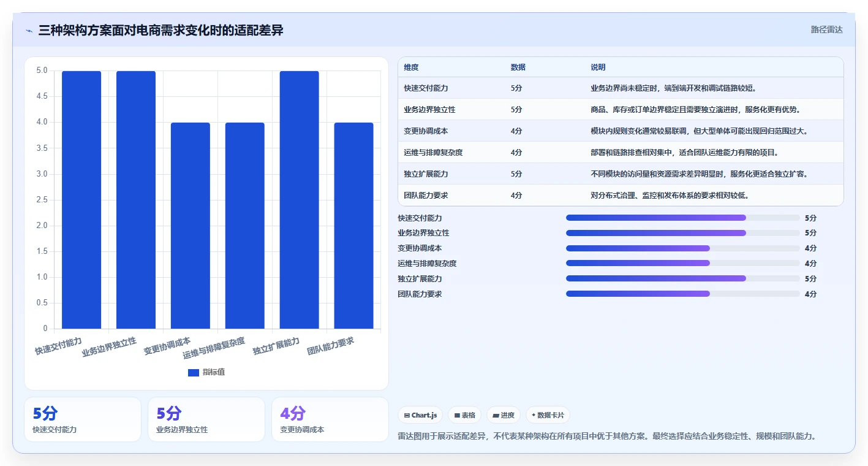Click the 变更协调成本 label in progress list
This screenshot has height=466, width=868.
420,248
